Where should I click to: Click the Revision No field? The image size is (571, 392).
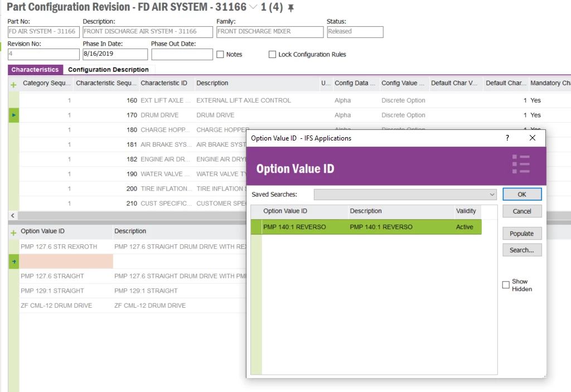point(43,54)
